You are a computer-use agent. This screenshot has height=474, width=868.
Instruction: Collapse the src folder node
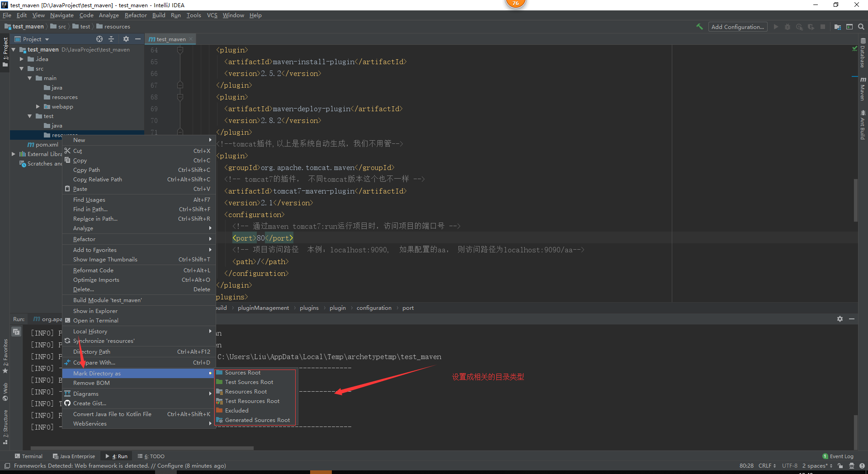coord(22,69)
